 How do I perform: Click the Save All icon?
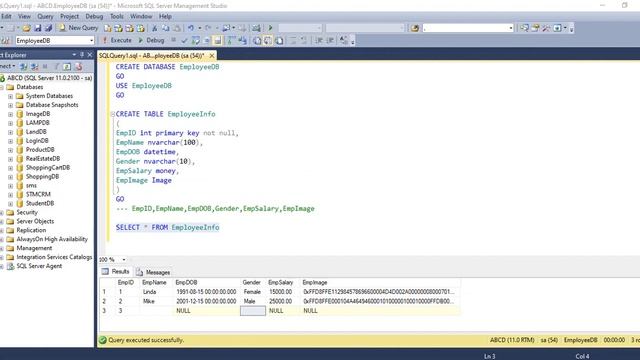[x=48, y=28]
